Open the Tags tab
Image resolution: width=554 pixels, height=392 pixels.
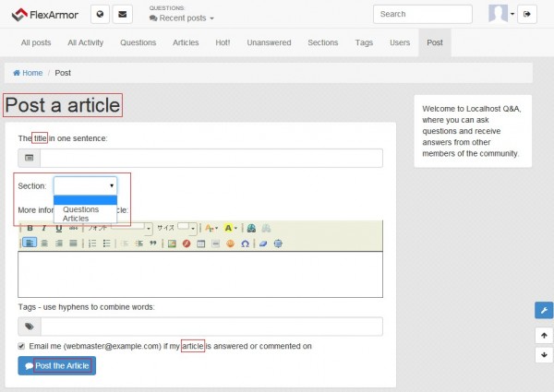(364, 42)
